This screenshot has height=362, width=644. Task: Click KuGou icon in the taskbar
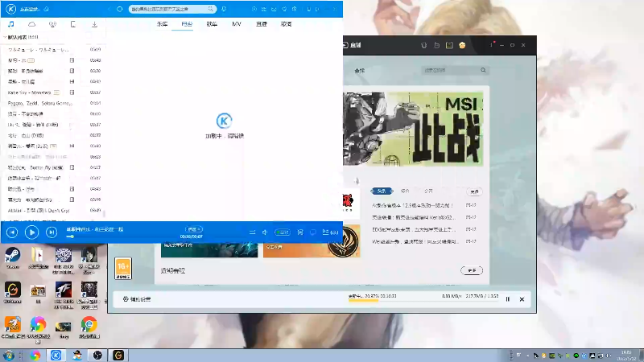56,355
